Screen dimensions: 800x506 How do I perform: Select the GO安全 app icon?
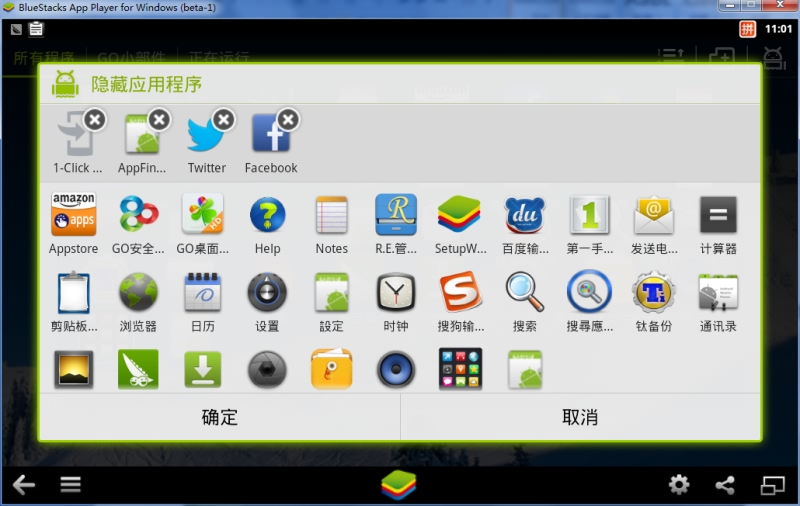point(138,214)
